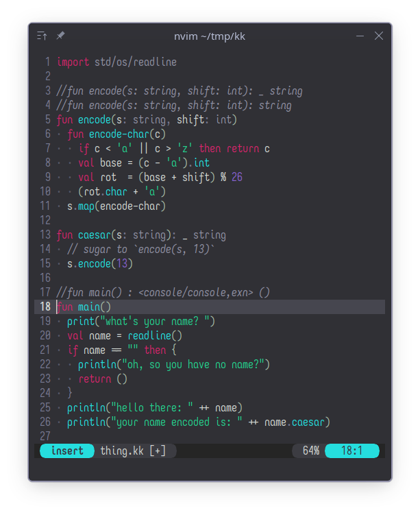Click 'if name == "" then {' on line 21
420x515 pixels.
coord(122,350)
